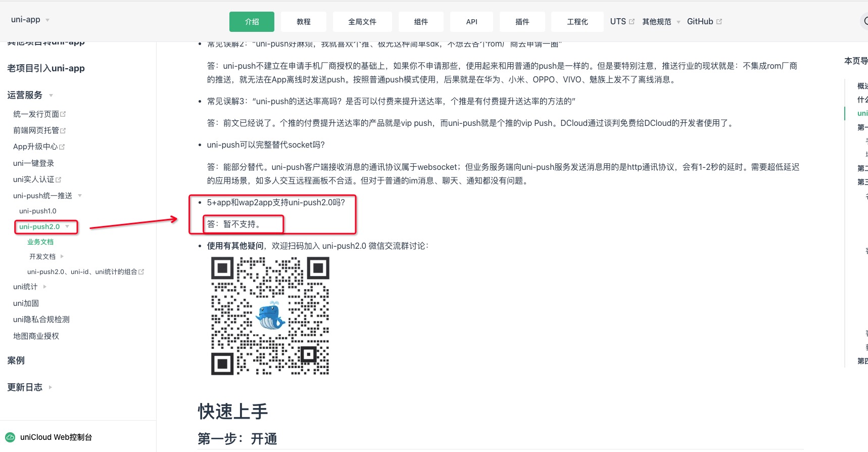Click the question 5+app和wap2app支持uni-push2.0吗？
The image size is (868, 452).
pos(276,203)
